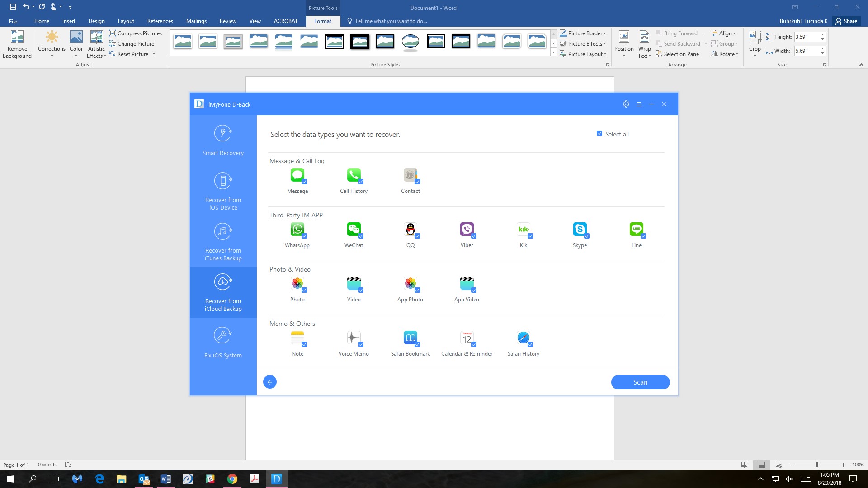The width and height of the screenshot is (868, 488).
Task: Open Picture Border dropdown
Action: pyautogui.click(x=583, y=33)
